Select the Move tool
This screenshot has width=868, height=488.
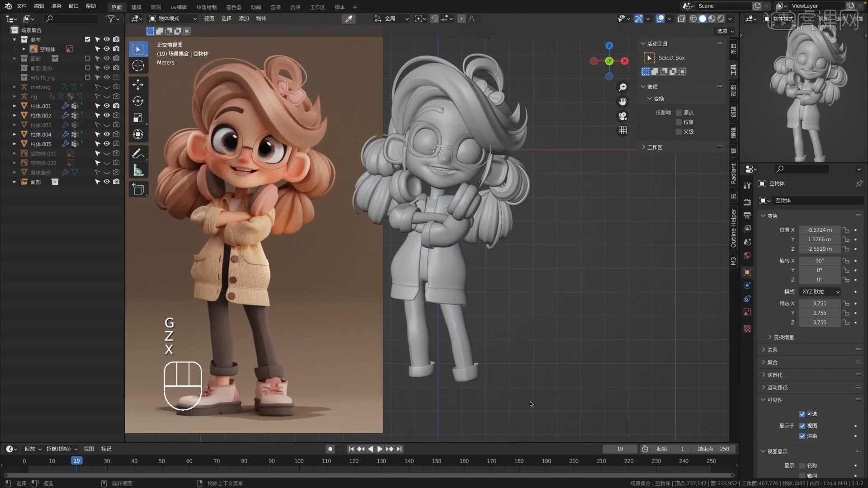click(x=138, y=84)
